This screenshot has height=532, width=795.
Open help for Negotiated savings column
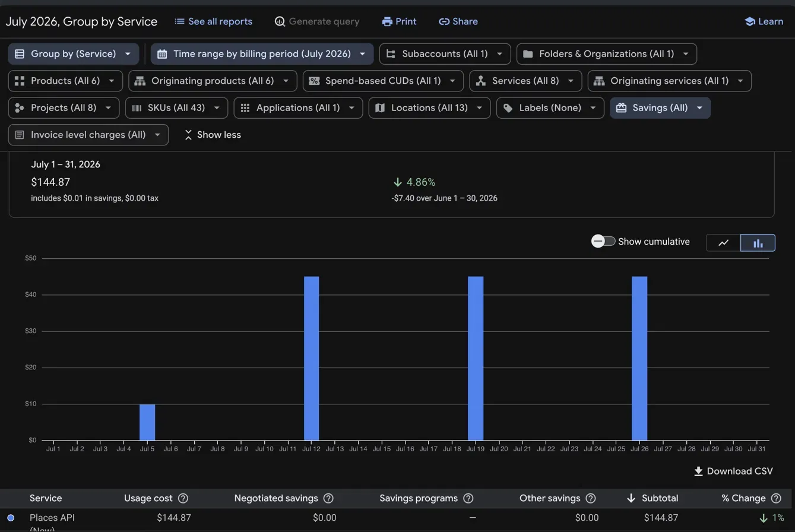pos(328,499)
